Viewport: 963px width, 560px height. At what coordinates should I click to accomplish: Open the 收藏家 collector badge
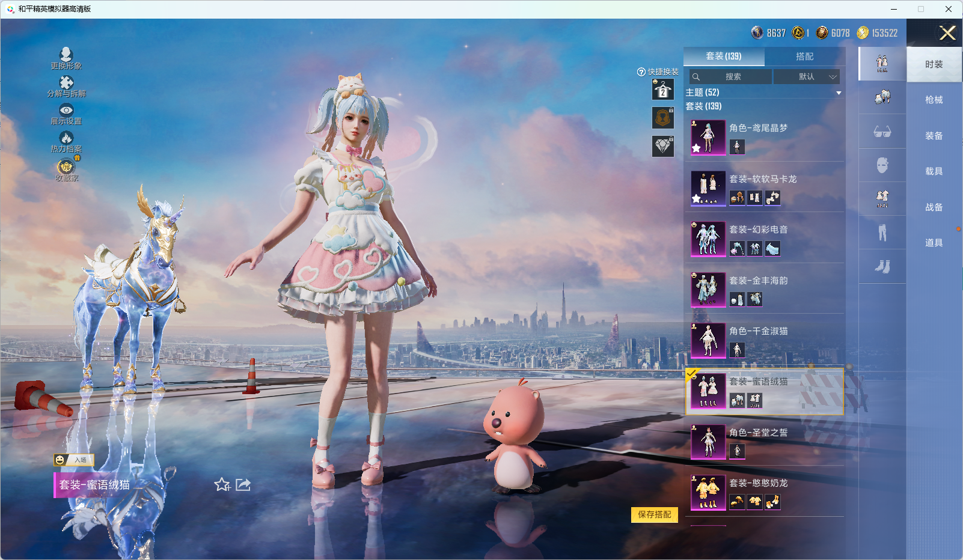[x=66, y=166]
